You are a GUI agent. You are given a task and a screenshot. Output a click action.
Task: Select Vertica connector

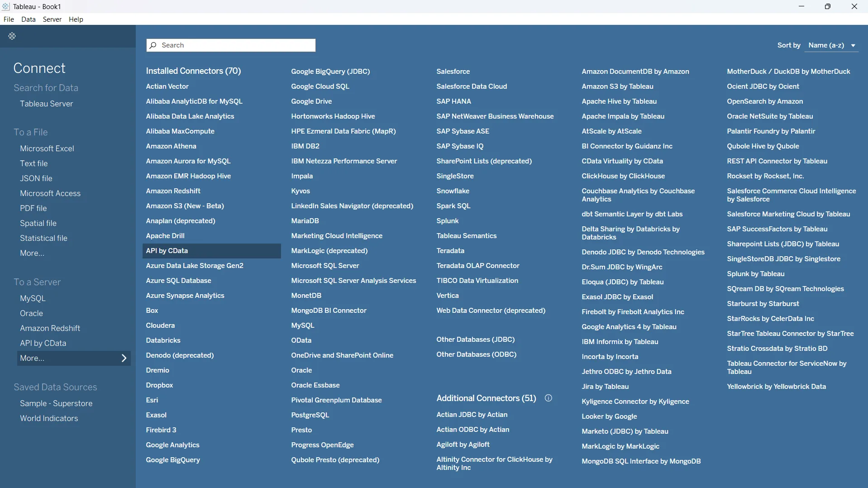448,296
